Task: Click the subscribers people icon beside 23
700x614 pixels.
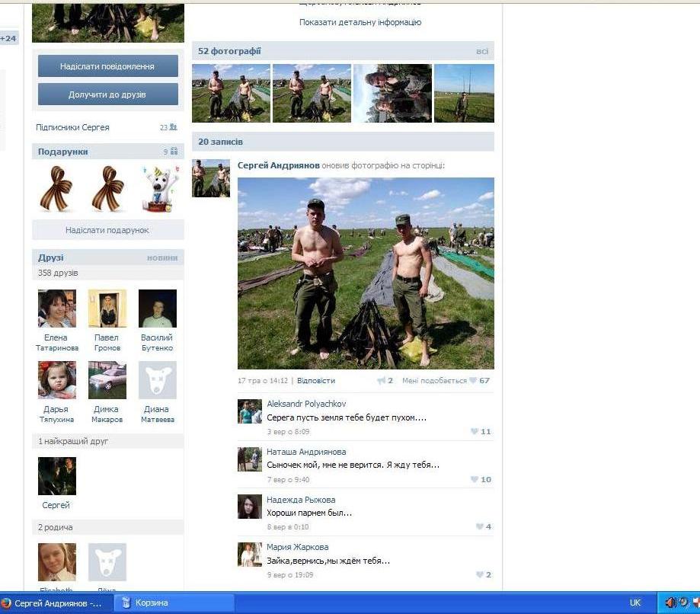Action: click(x=173, y=127)
